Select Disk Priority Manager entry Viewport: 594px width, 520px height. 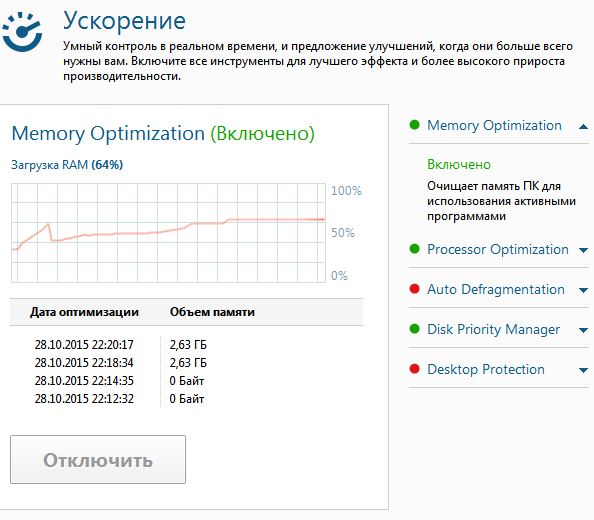[x=493, y=329]
